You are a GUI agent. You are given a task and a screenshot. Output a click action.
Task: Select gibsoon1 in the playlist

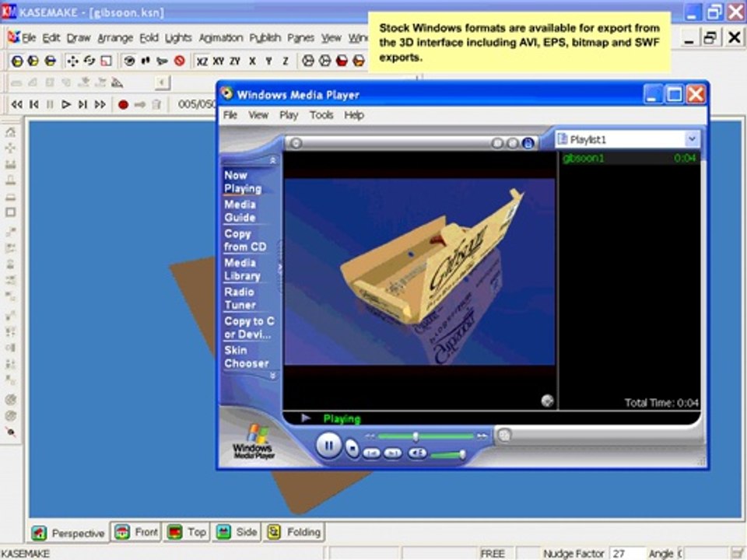pos(629,158)
